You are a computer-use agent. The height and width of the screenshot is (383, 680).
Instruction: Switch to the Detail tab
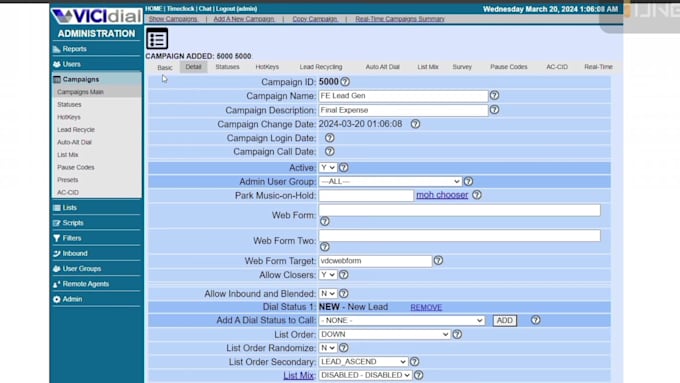[x=193, y=67]
